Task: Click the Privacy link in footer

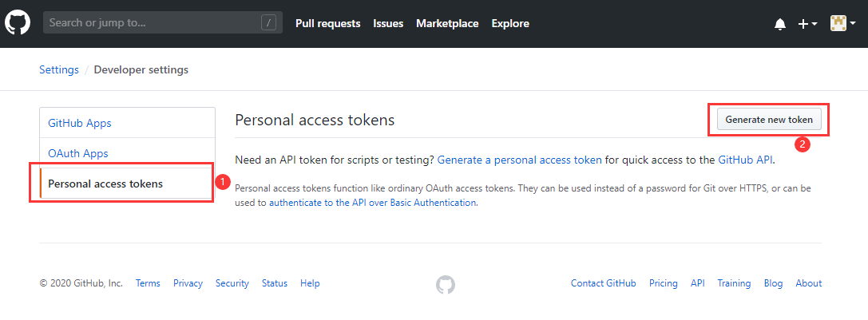Action: tap(188, 283)
